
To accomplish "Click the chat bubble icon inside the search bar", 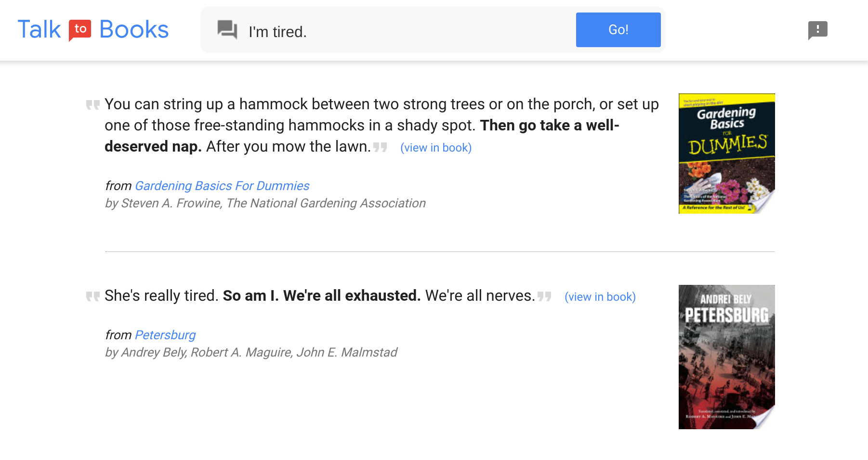I will [227, 30].
